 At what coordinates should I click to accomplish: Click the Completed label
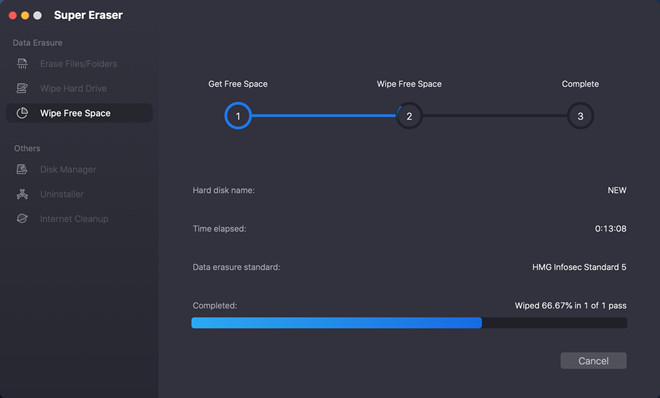(215, 305)
